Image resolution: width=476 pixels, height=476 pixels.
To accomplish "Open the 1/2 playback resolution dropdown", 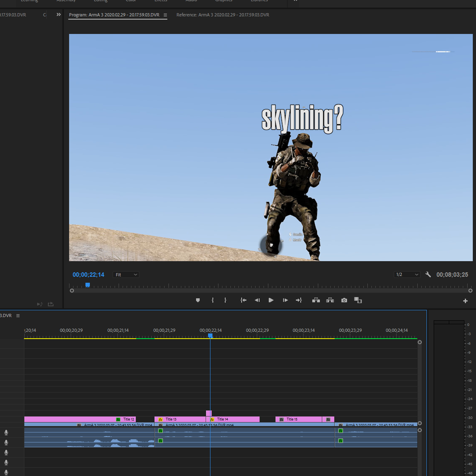I will pos(407,275).
